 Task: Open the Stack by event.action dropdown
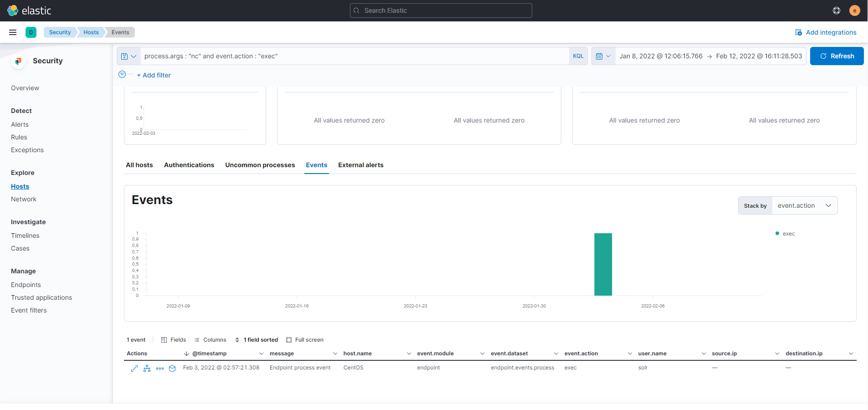coord(804,205)
